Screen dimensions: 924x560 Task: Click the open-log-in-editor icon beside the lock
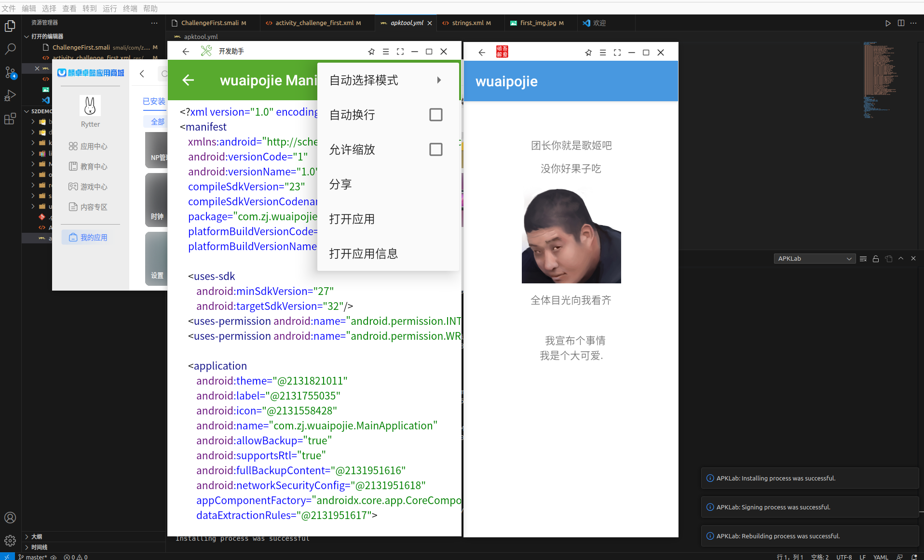click(889, 259)
